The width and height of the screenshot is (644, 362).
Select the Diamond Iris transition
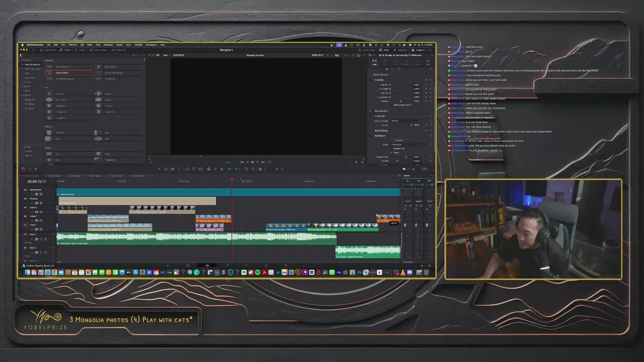pos(68,100)
